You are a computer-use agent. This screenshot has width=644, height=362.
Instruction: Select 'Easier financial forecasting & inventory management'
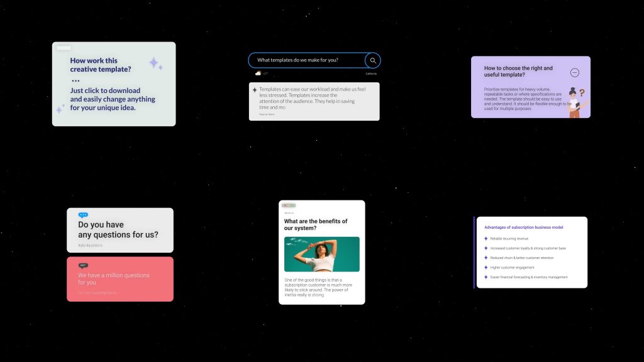[x=528, y=277]
